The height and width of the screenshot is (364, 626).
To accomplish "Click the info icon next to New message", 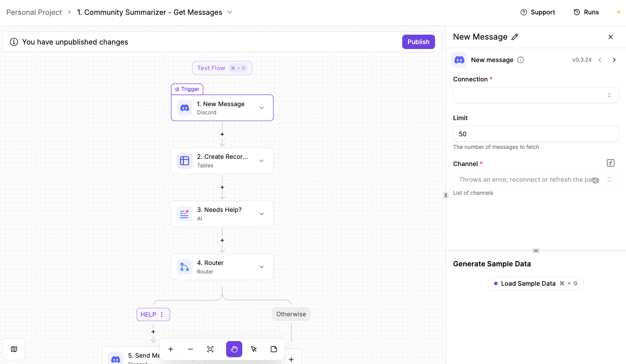I will (x=521, y=59).
